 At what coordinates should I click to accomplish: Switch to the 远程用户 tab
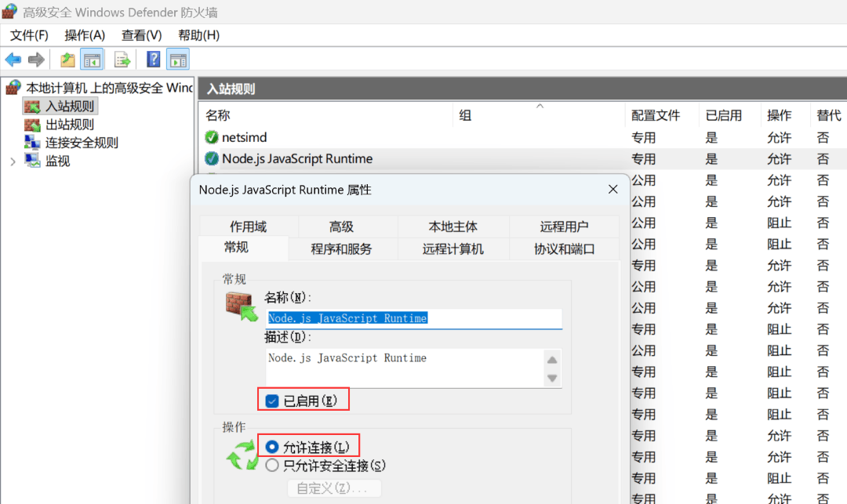(x=564, y=227)
